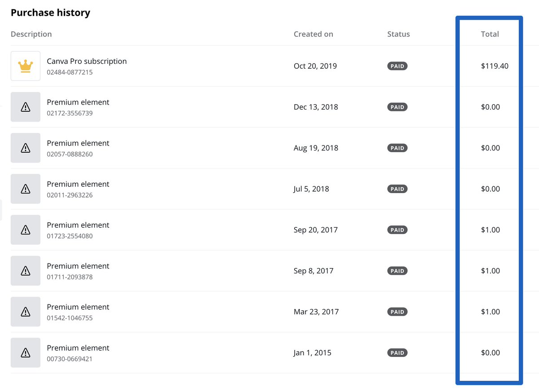Click warning icon for order 02011-2963226
Screen dimensions: 539x392
click(x=26, y=189)
